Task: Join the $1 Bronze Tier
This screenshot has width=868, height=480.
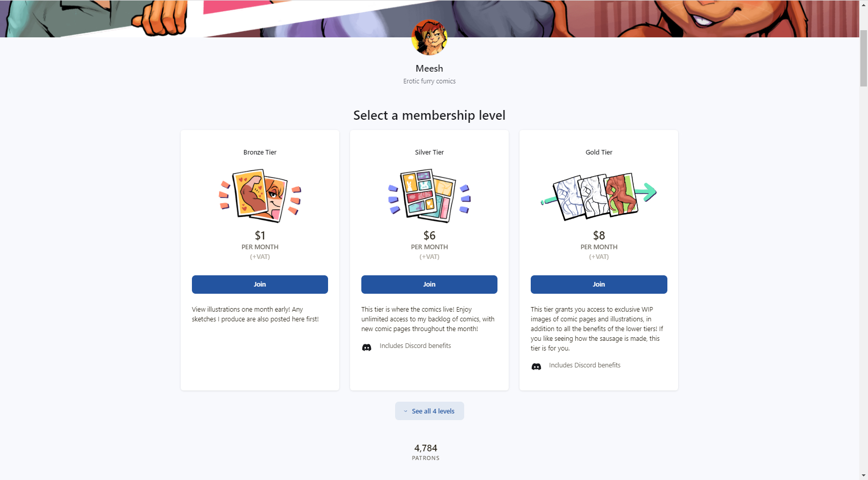Action: click(260, 285)
